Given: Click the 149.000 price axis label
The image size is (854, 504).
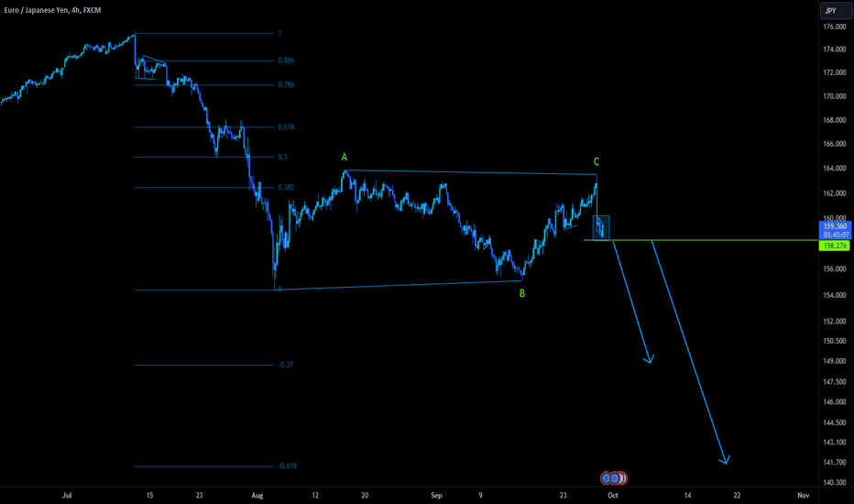Looking at the screenshot, I should (x=835, y=361).
